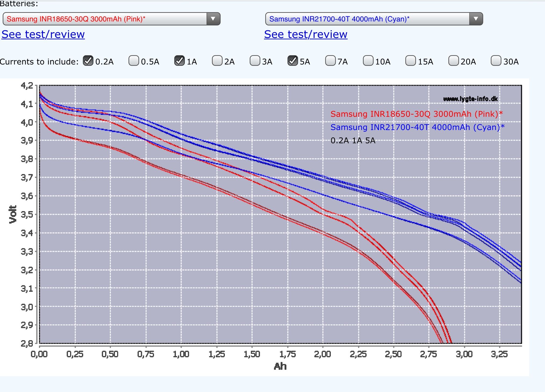The image size is (545, 392).
Task: Click the 'Volt' y-axis label
Action: [13, 214]
